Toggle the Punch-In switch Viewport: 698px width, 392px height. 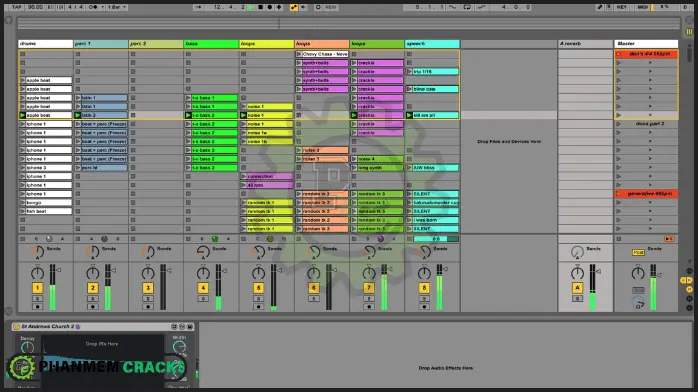pyautogui.click(x=453, y=7)
